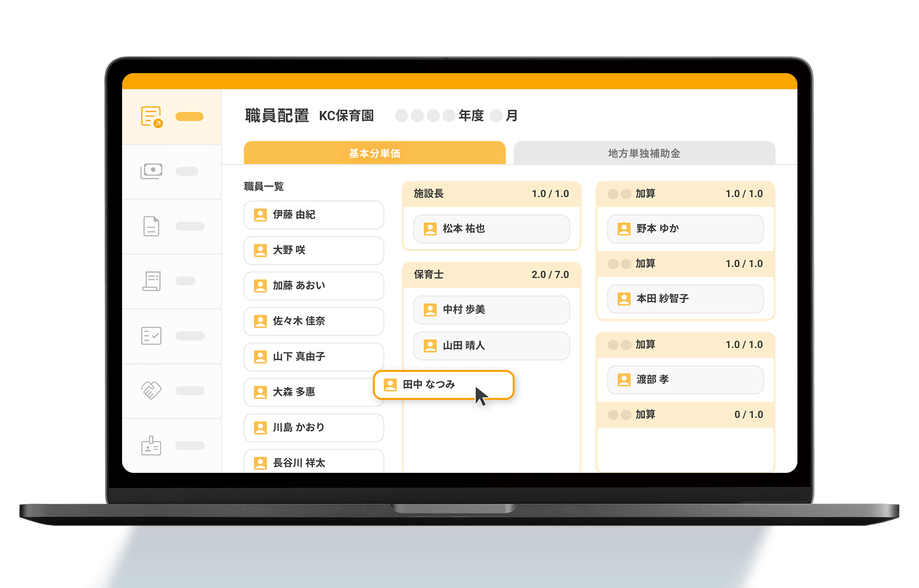Image resolution: width=919 pixels, height=588 pixels.
Task: Open the ID badge sidebar icon
Action: point(152,446)
